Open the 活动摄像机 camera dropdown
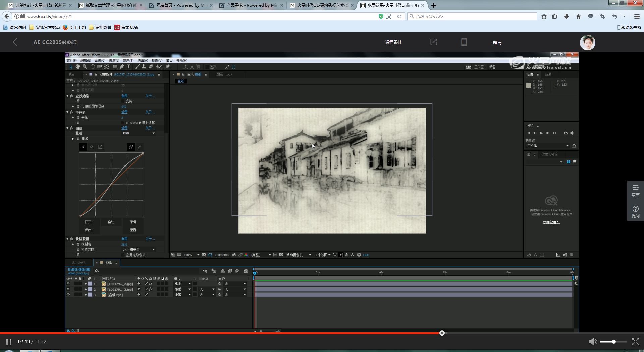Screen dimensions: 644x352 coord(299,255)
